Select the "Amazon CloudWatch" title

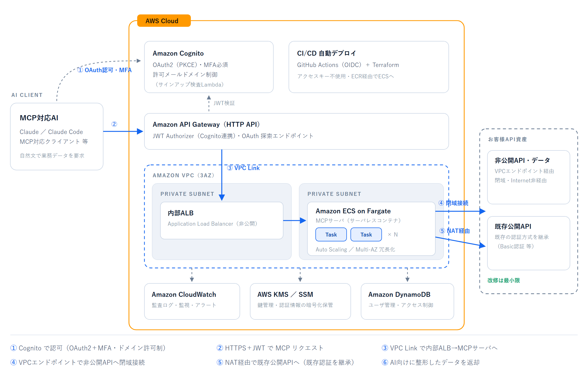[184, 294]
